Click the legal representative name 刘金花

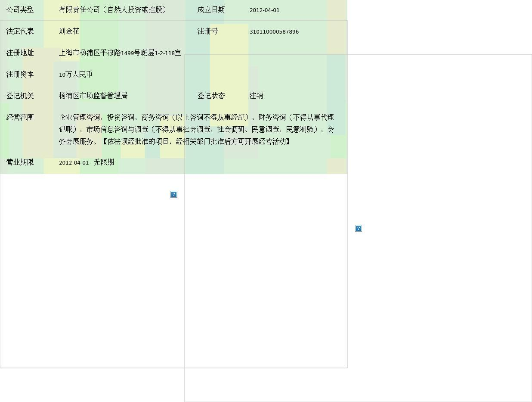[x=69, y=31]
